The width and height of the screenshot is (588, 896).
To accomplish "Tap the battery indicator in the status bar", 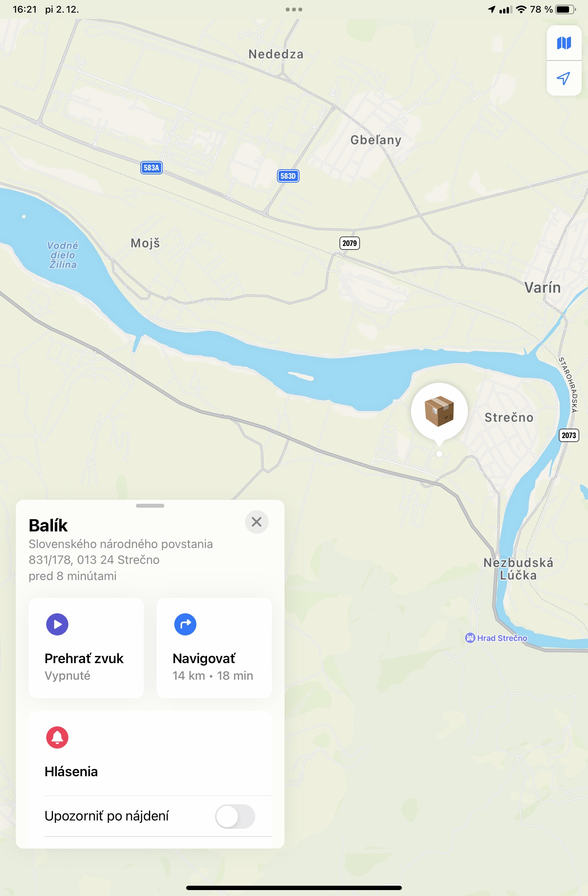I will 565,9.
